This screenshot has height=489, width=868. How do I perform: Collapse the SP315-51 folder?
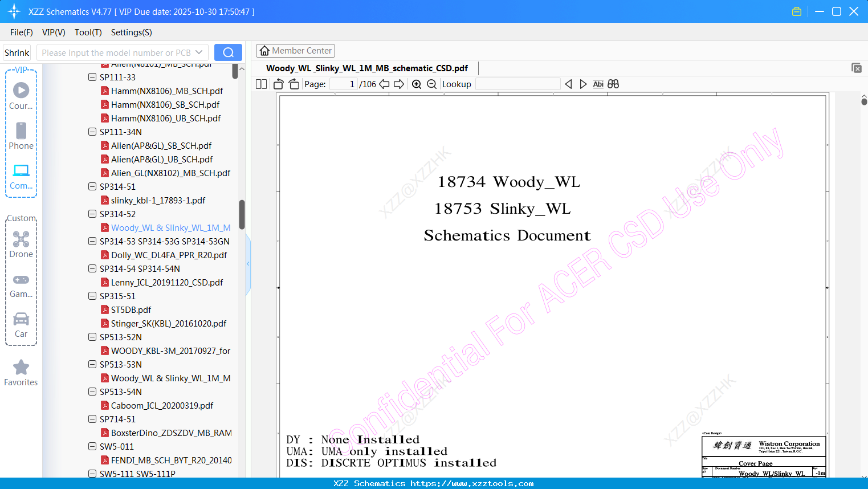pyautogui.click(x=92, y=296)
